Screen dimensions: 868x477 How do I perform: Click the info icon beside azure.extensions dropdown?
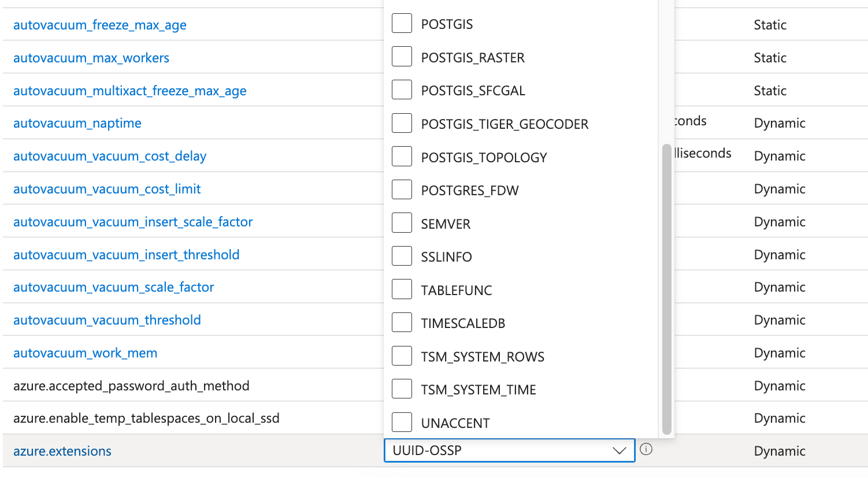pyautogui.click(x=646, y=449)
